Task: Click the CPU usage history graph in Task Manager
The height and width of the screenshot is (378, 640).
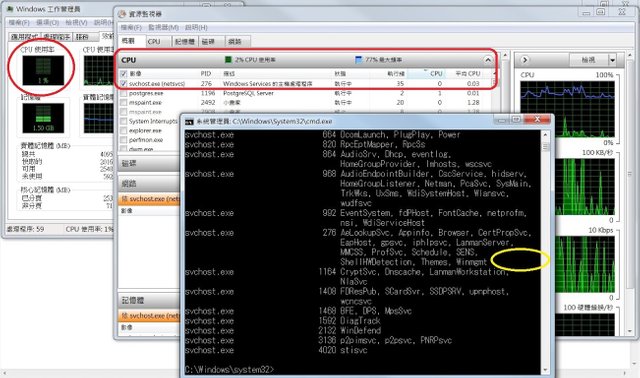Action: click(x=98, y=70)
